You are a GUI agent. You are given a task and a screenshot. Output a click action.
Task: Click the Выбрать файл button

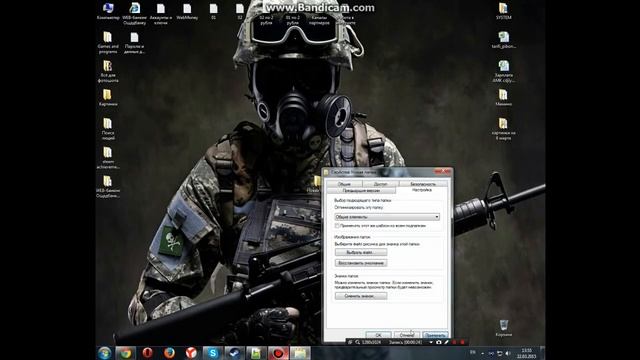coord(361,252)
